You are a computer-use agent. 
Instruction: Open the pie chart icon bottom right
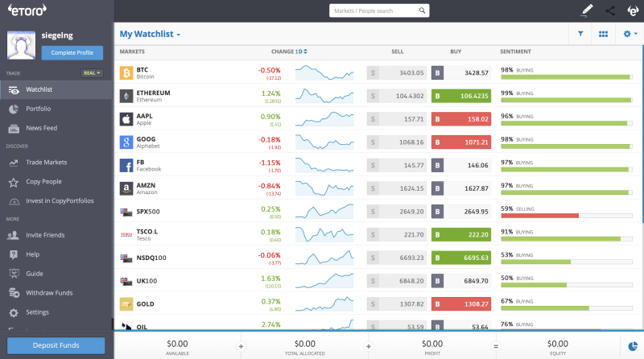click(632, 346)
